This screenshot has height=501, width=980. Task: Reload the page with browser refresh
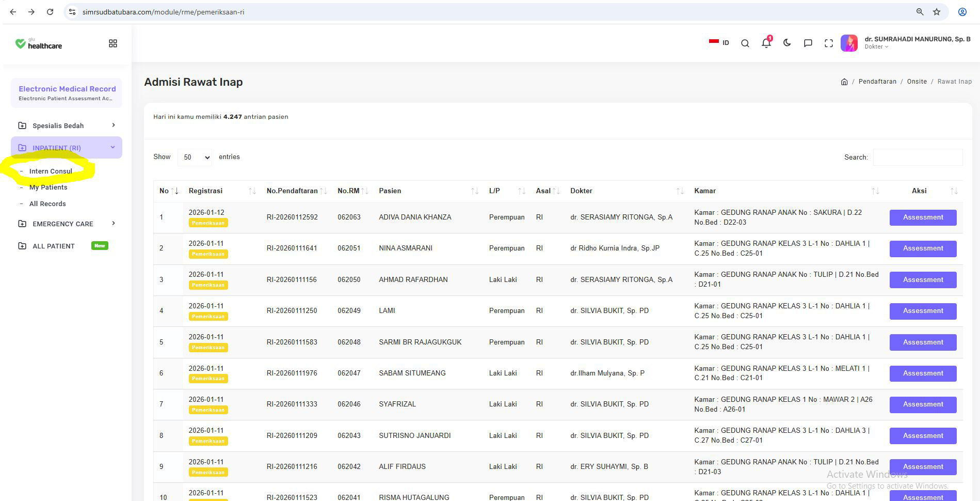(x=50, y=12)
